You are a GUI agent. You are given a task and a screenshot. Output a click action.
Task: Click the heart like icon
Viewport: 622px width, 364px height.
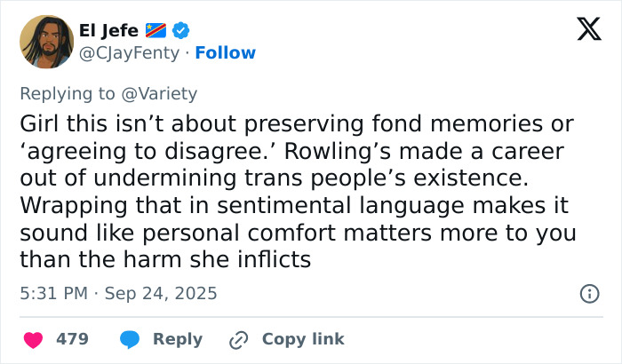click(31, 339)
